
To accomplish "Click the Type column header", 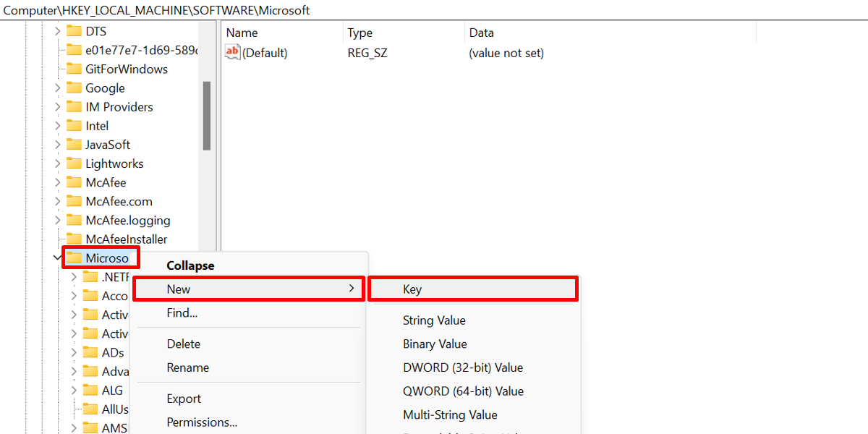I will tap(361, 33).
